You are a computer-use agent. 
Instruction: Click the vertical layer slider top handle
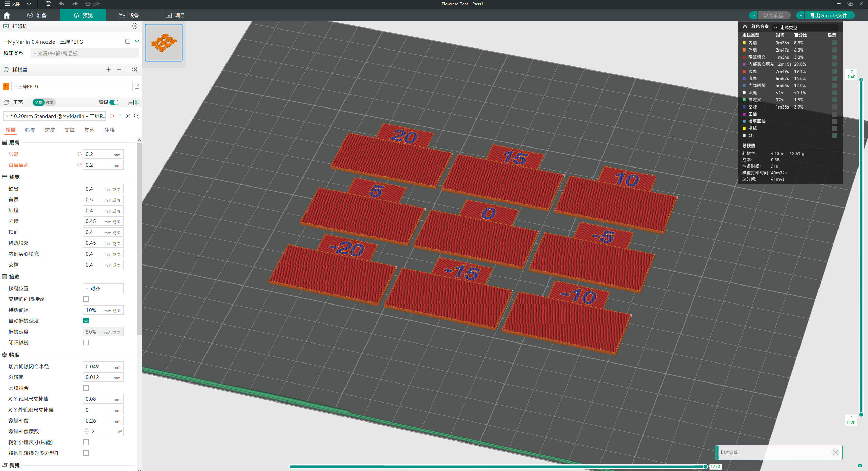861,80
